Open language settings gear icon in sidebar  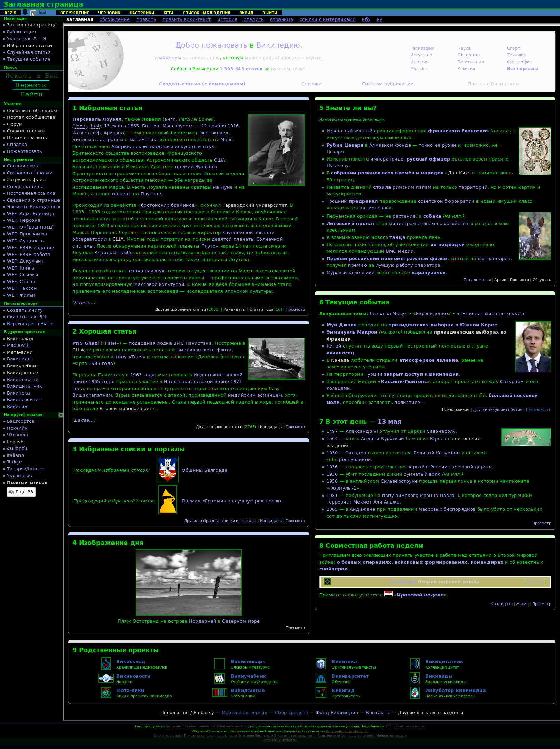61,415
